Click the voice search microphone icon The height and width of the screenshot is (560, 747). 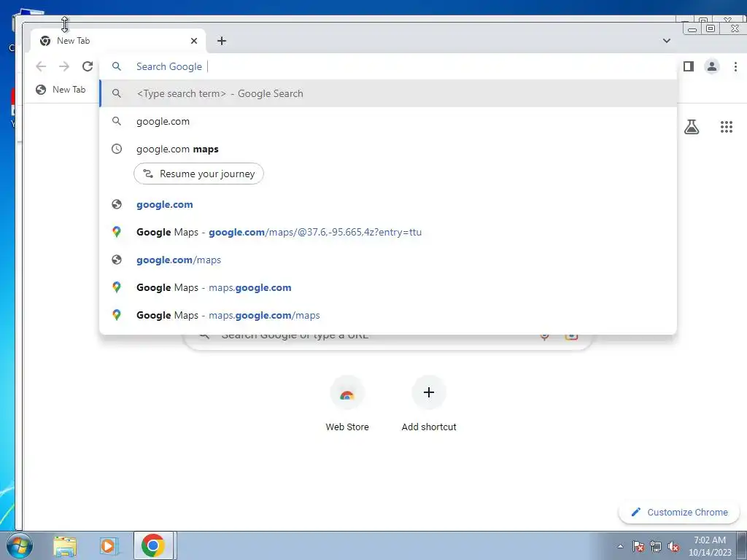(544, 337)
